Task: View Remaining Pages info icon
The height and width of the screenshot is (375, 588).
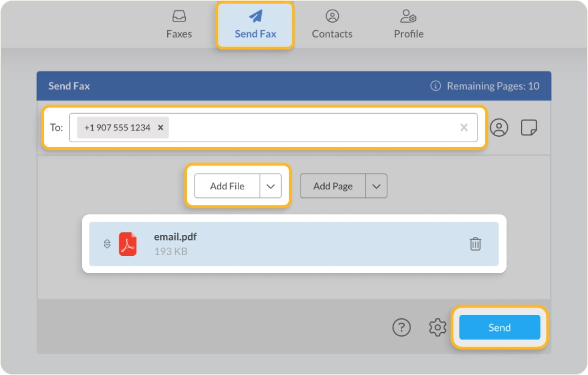Action: (x=435, y=86)
